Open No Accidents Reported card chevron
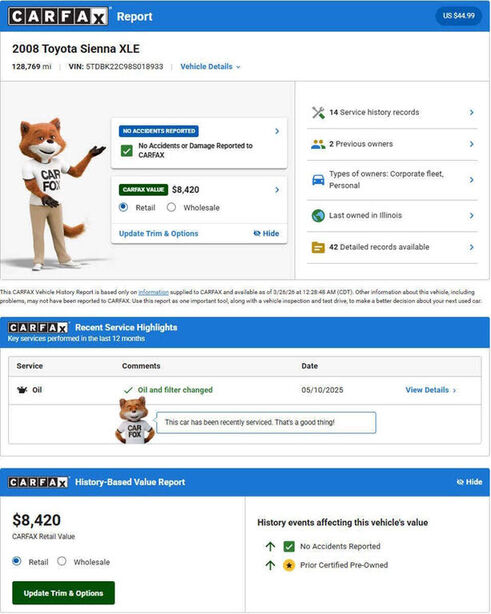 point(277,131)
